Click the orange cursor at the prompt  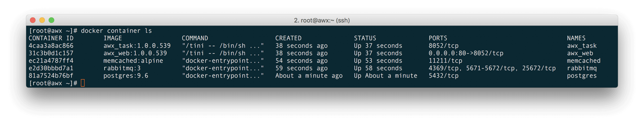(83, 83)
